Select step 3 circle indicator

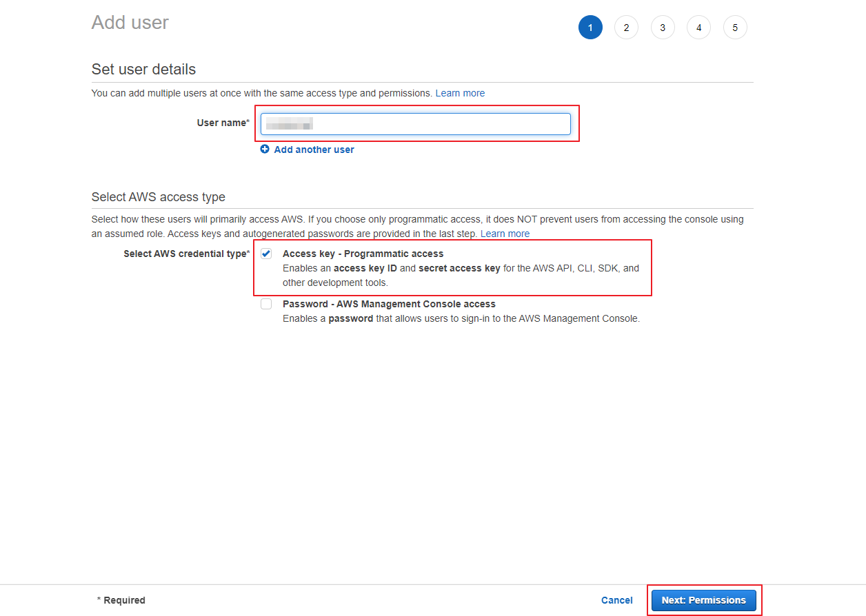point(663,28)
